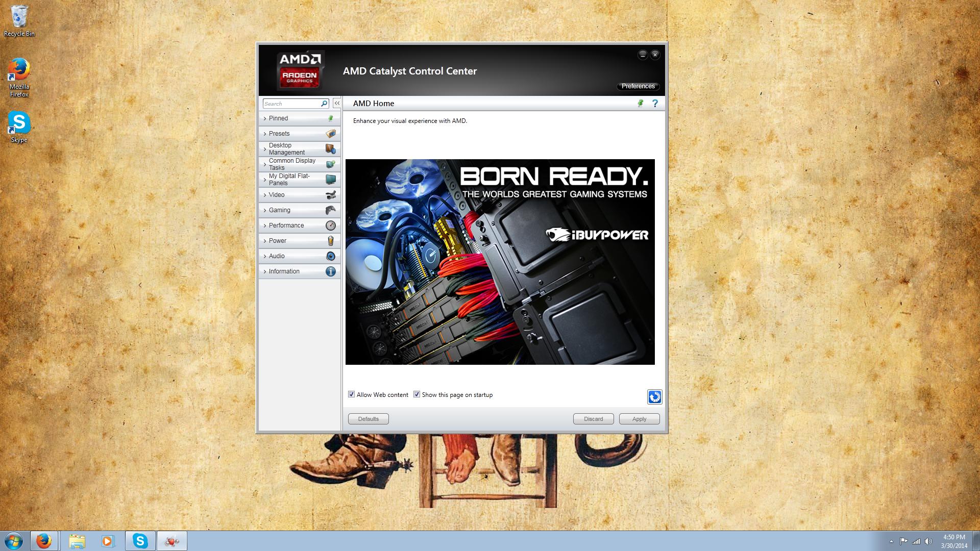Open Skype from the taskbar
This screenshot has height=551, width=980.
coord(140,541)
